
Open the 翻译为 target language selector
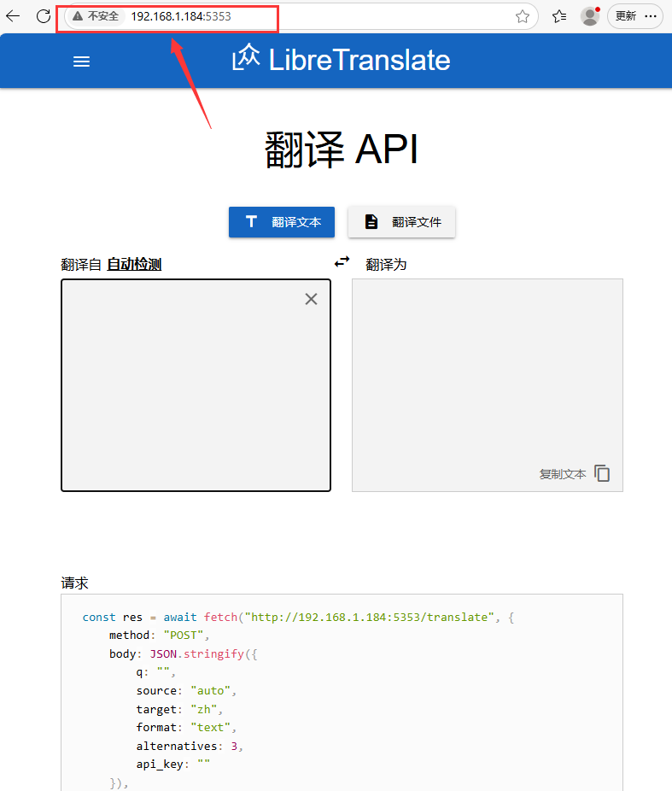pyautogui.click(x=386, y=264)
